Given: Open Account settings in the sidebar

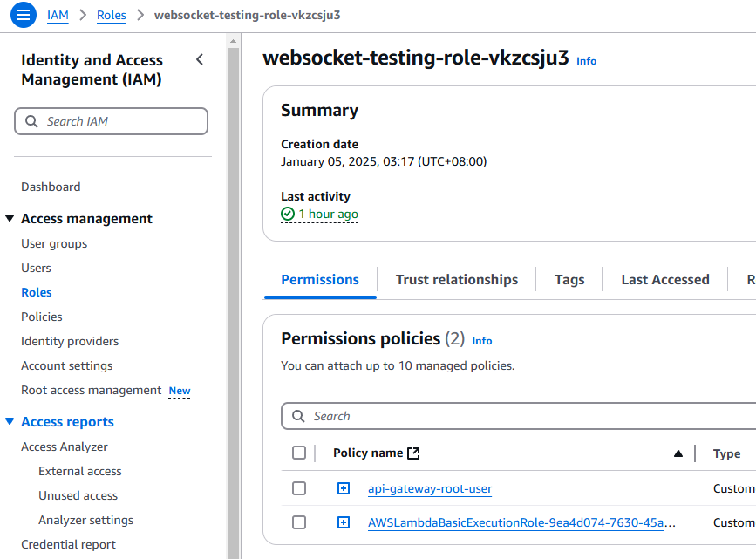Looking at the screenshot, I should click(x=67, y=365).
